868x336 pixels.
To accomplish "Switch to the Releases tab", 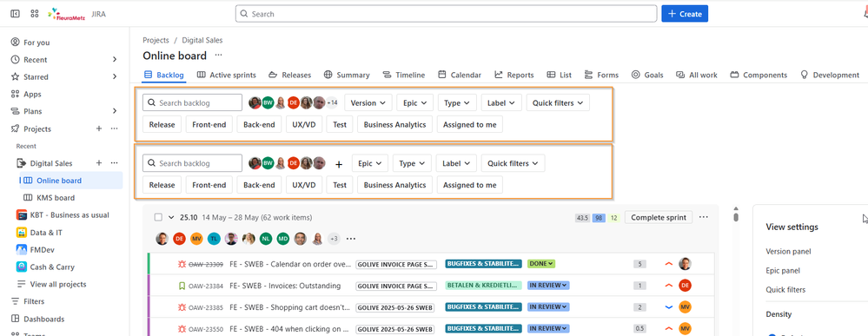I will click(290, 75).
